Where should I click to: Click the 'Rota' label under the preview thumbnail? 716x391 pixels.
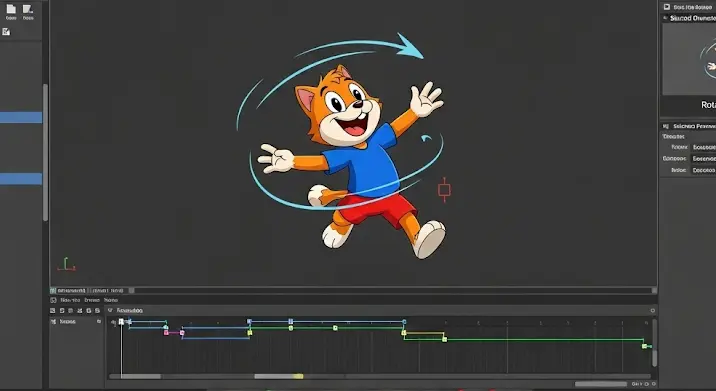[x=708, y=105]
